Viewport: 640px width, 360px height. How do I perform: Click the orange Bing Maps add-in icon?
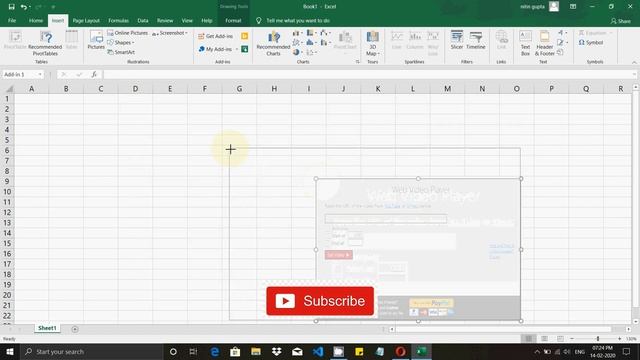pyautogui.click(x=244, y=36)
